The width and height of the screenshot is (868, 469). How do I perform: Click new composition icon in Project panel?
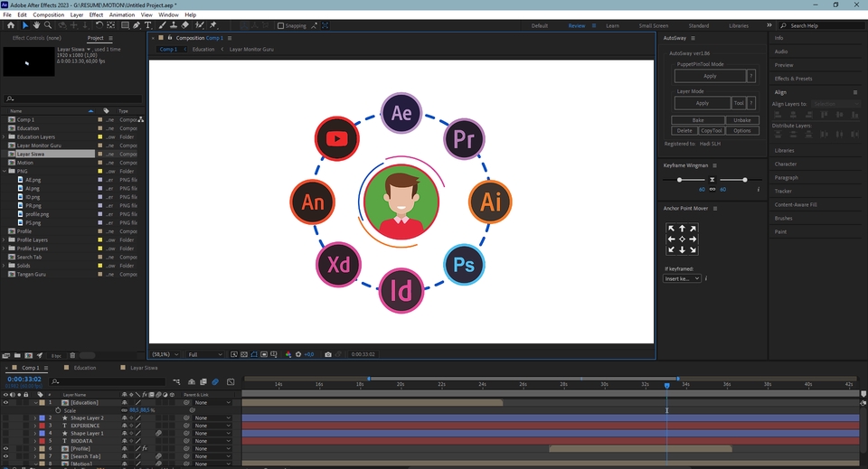[x=28, y=356]
